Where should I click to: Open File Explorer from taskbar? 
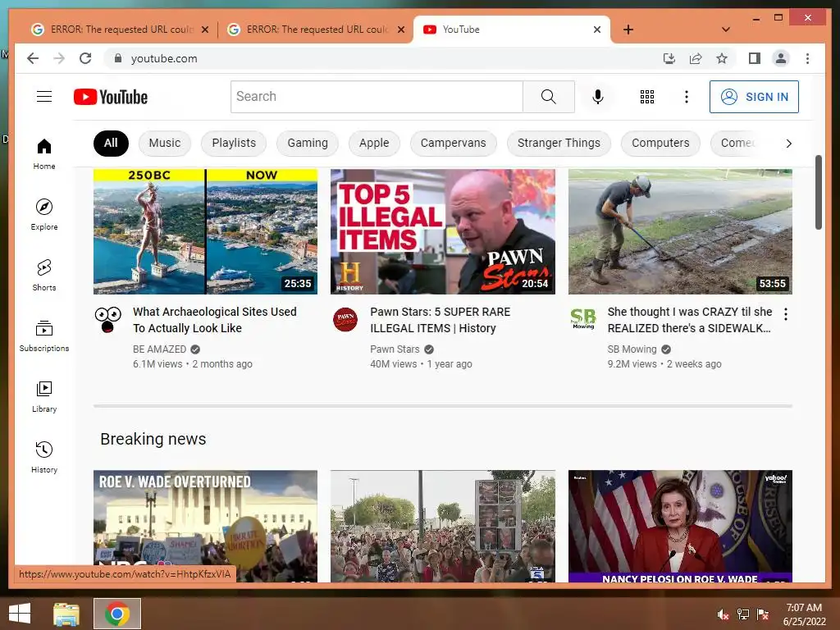coord(66,614)
